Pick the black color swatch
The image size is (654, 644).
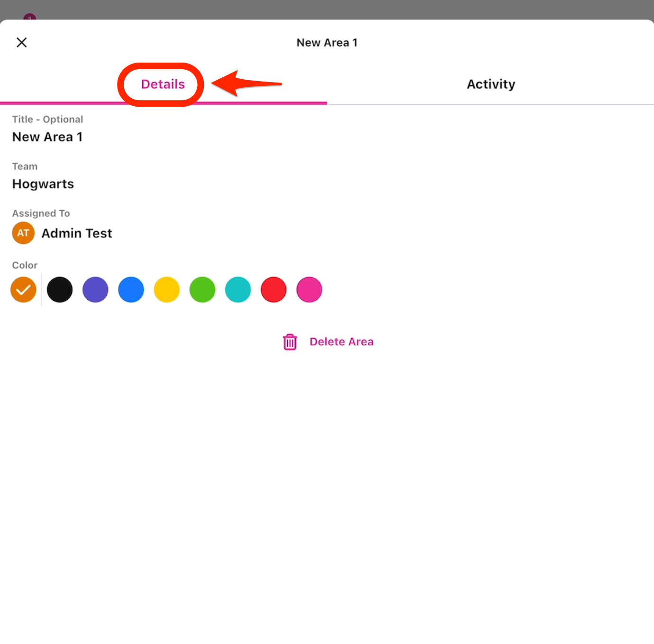click(x=60, y=290)
